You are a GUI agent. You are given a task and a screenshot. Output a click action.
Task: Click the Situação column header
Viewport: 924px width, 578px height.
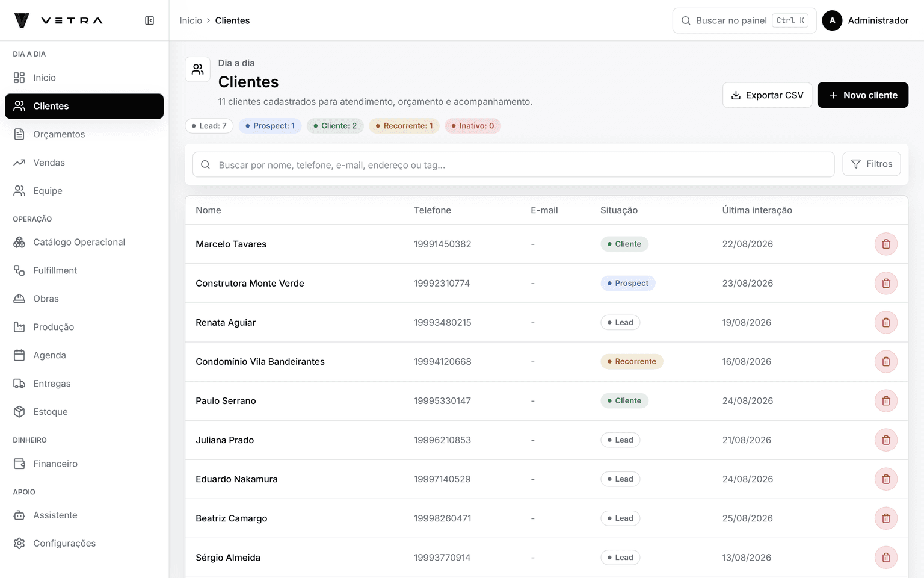pyautogui.click(x=619, y=210)
